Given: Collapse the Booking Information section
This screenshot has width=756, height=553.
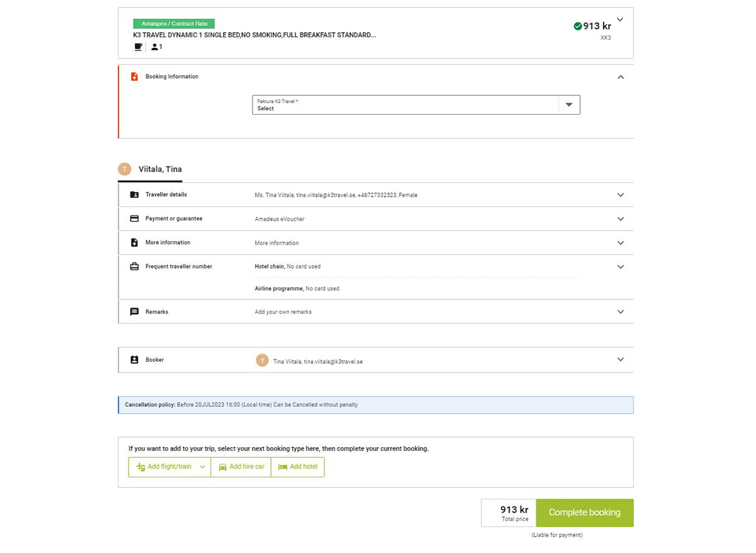Looking at the screenshot, I should (621, 77).
